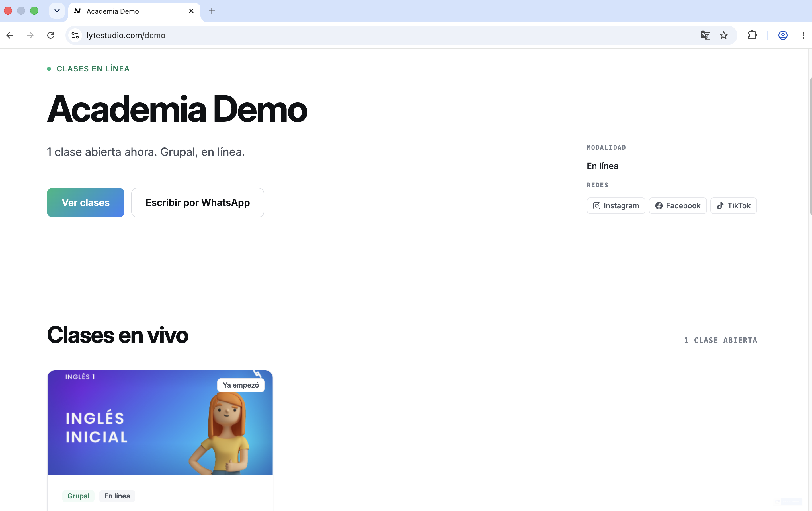Open the Chrome profile menu

tap(783, 35)
